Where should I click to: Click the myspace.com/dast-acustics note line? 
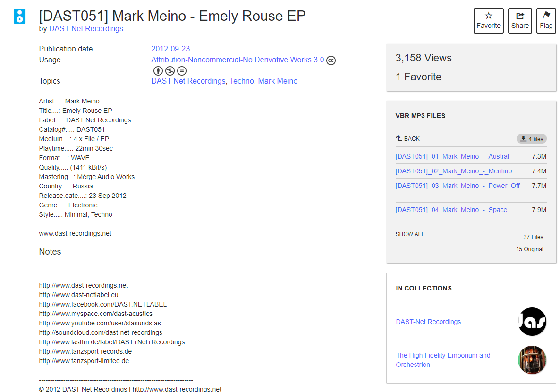click(96, 314)
